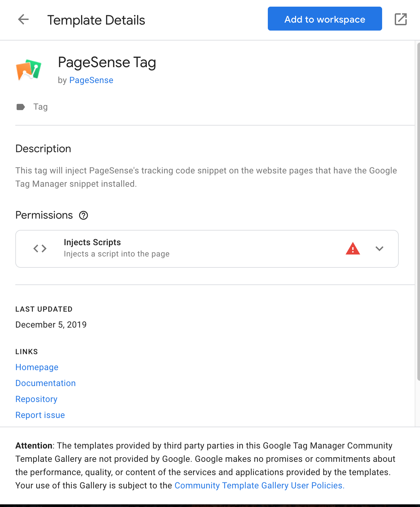
Task: Click the Template Details heading
Action: click(96, 20)
